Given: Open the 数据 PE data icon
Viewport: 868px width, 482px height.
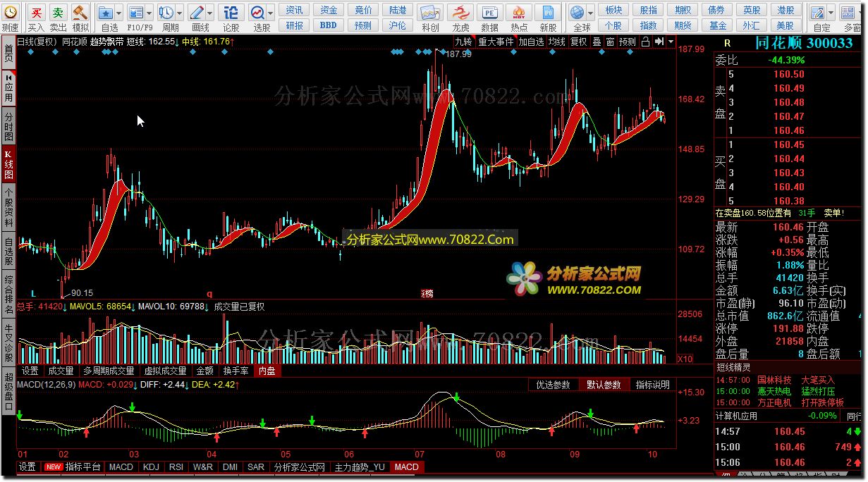Looking at the screenshot, I should pyautogui.click(x=489, y=12).
